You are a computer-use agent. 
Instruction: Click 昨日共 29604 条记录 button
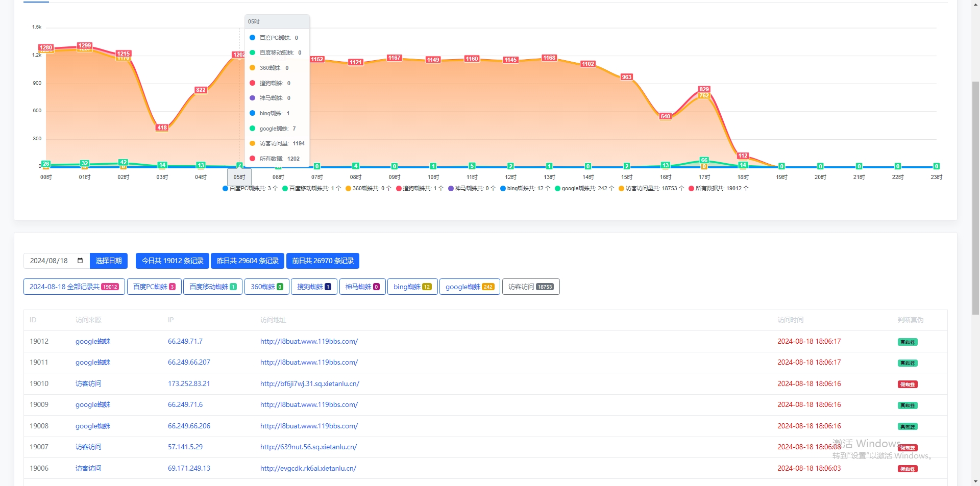click(248, 261)
